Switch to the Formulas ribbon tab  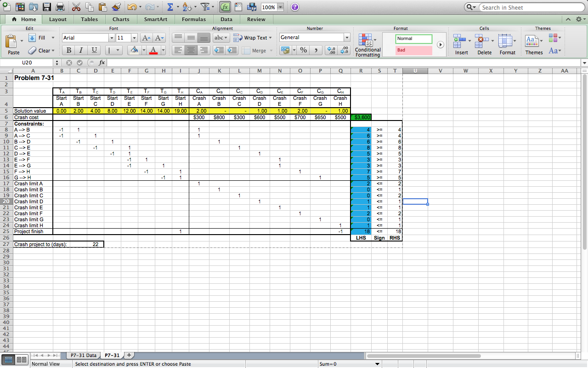[x=193, y=19]
